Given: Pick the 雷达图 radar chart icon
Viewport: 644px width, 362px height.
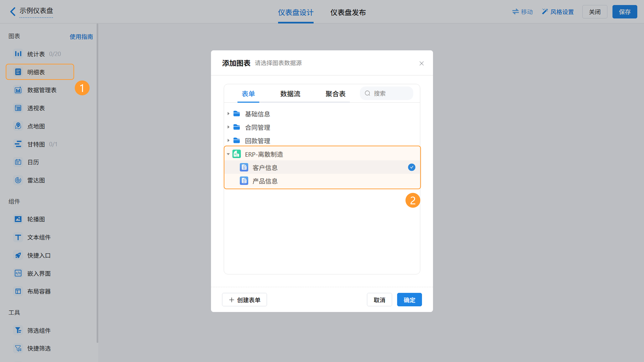Looking at the screenshot, I should (18, 180).
